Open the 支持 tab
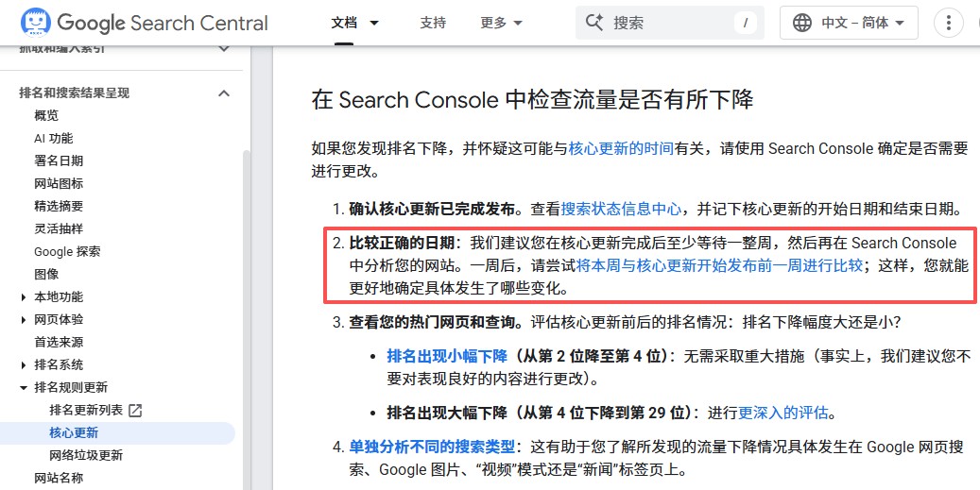Screen dimensions: 980x490 (x=433, y=23)
